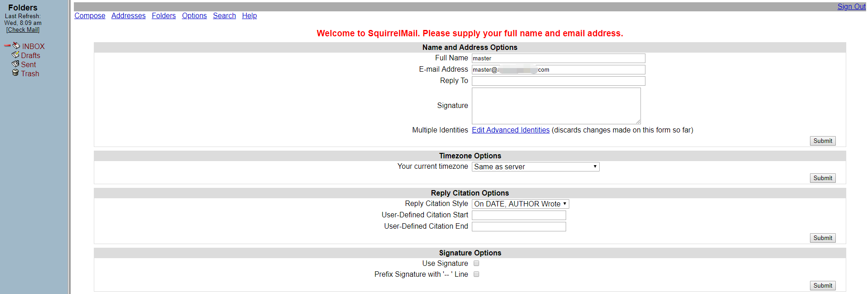Click the Edit Advanced Identities link
The height and width of the screenshot is (294, 868).
click(x=510, y=130)
